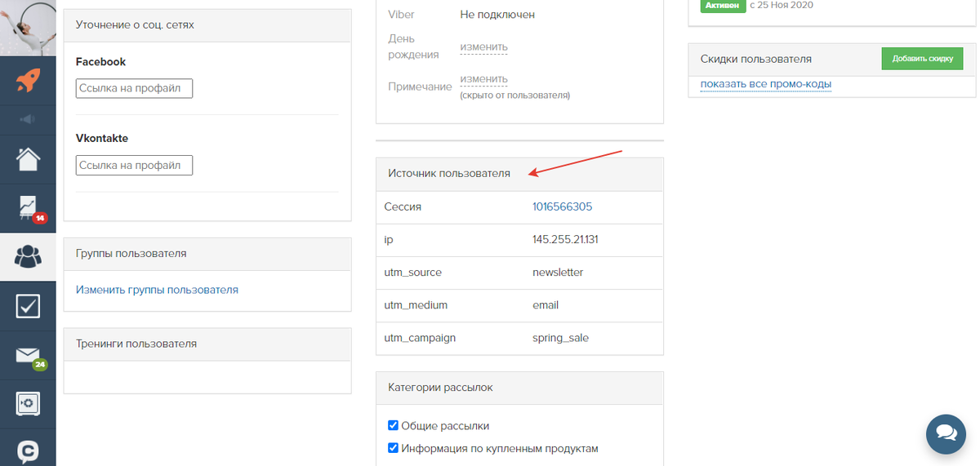Toggle Информация по купленным продуктам checkbox
Image resolution: width=980 pixels, height=466 pixels.
393,448
